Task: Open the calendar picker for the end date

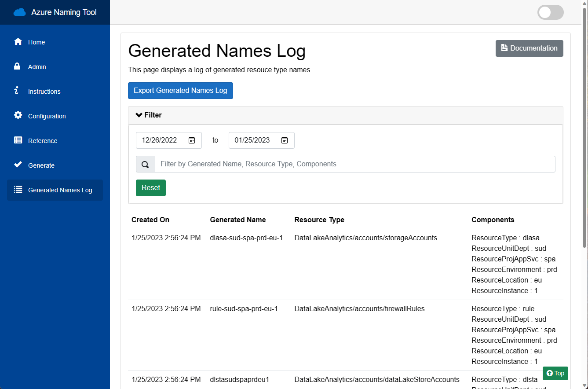Action: 285,140
